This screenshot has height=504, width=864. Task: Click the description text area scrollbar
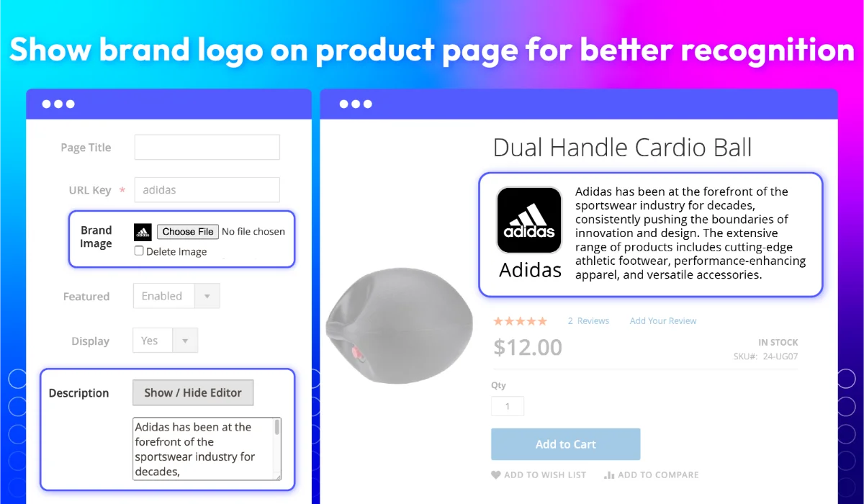[x=277, y=448]
